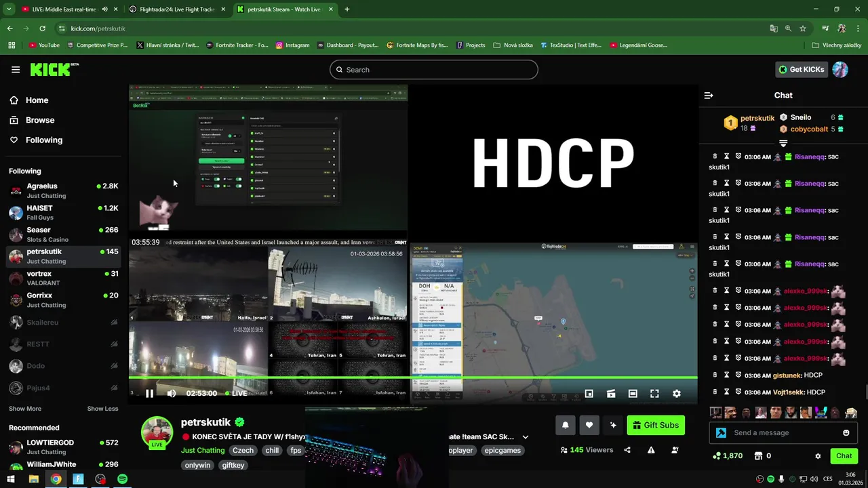Viewport: 868px width, 488px height.
Task: Expand the gift leaderboard arrow
Action: tap(783, 143)
